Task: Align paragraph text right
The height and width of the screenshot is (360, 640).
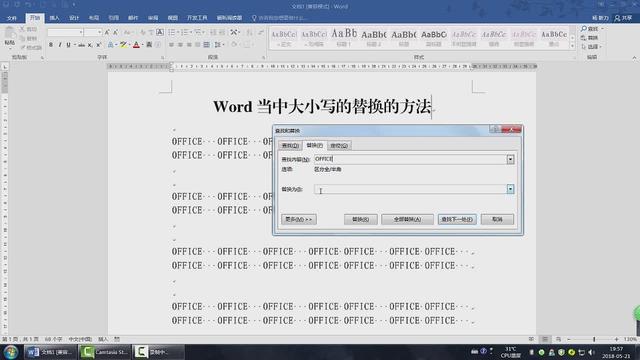Action: [x=189, y=44]
